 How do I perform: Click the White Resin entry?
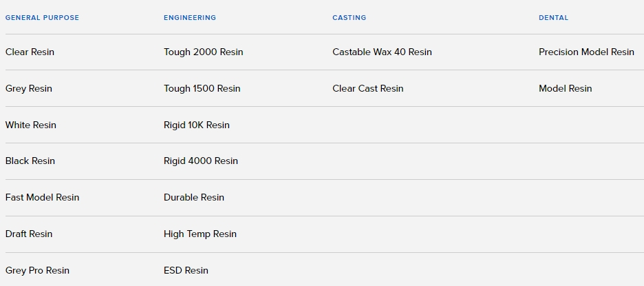(x=31, y=125)
